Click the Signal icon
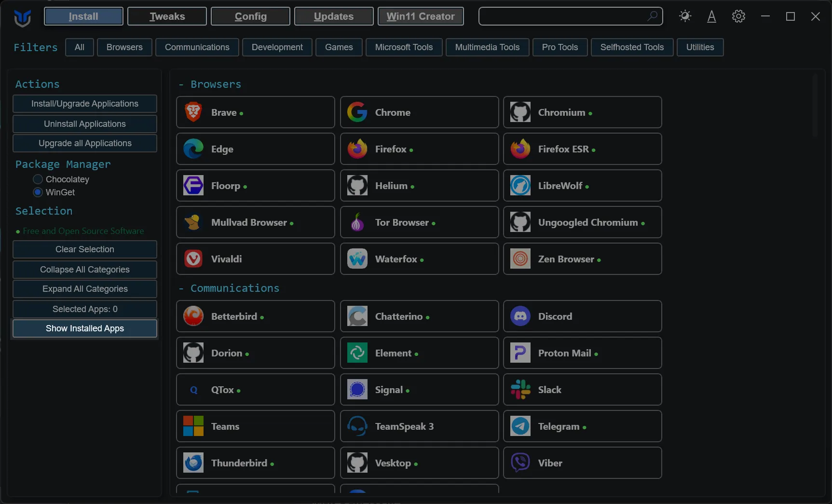Viewport: 832px width, 504px height. coord(357,390)
